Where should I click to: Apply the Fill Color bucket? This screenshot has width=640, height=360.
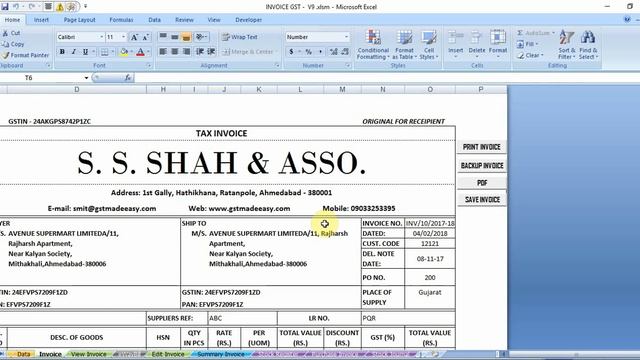point(124,52)
